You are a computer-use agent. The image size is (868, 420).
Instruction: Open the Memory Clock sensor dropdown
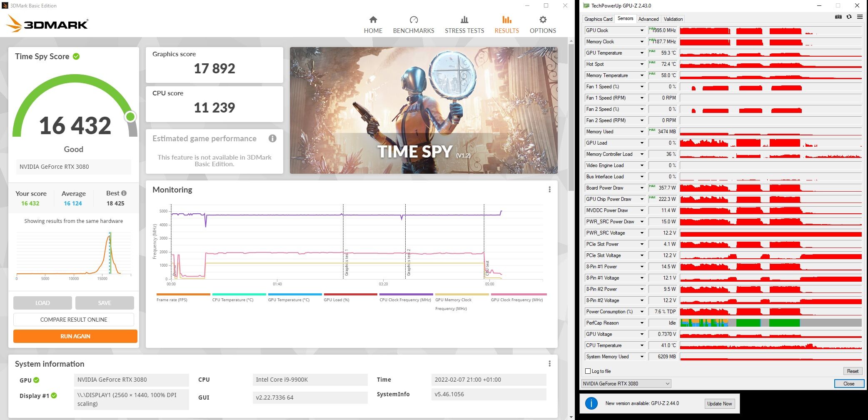pos(642,42)
